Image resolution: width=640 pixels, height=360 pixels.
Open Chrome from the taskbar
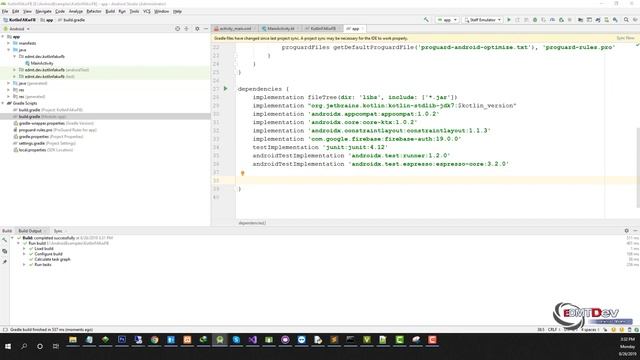point(154,340)
